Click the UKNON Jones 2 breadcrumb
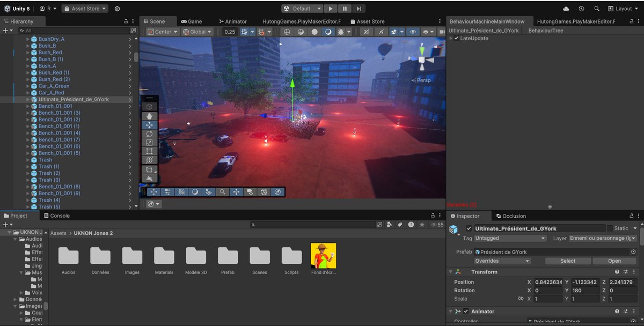644x326 pixels. click(x=93, y=233)
